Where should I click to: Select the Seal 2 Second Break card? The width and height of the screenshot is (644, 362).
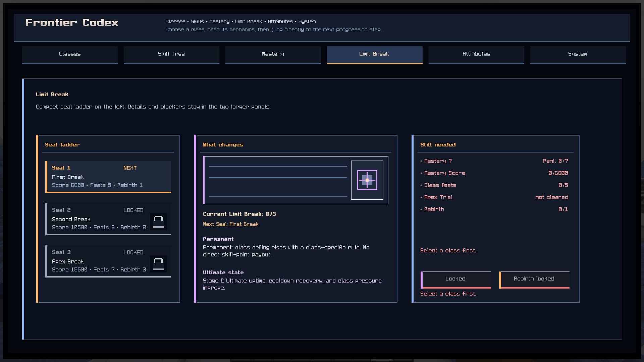108,219
